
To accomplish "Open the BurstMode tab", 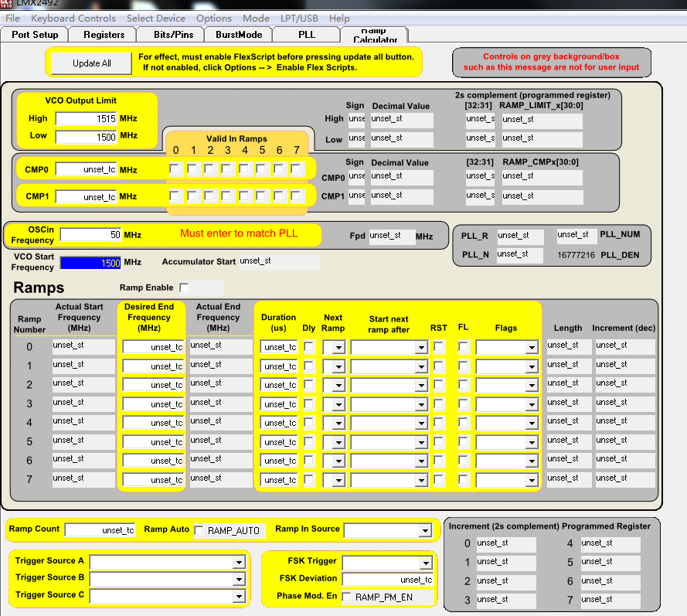I will 240,34.
